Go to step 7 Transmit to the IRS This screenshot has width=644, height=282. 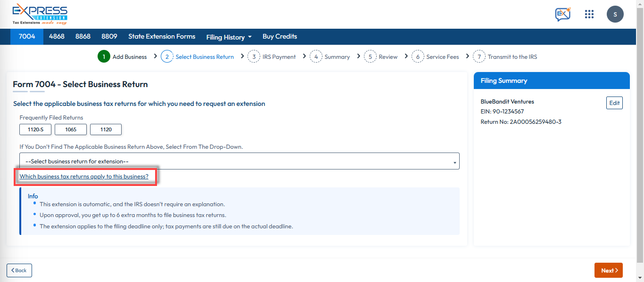(505, 56)
